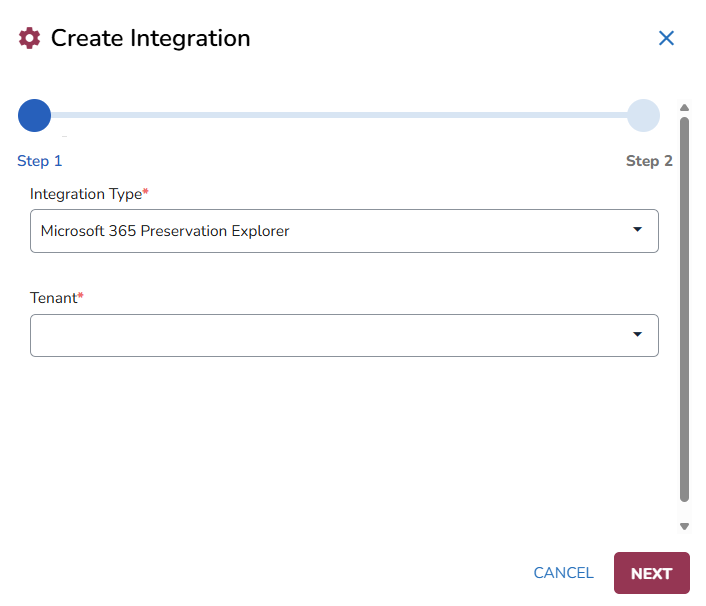Click the Create Integration title text
This screenshot has width=706, height=606.
pyautogui.click(x=150, y=39)
